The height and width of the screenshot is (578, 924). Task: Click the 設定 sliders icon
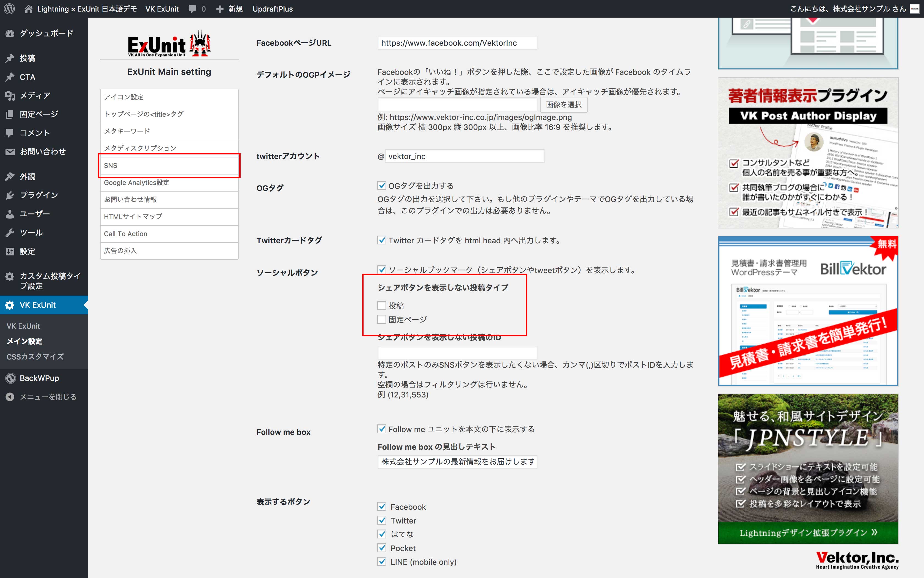10,252
